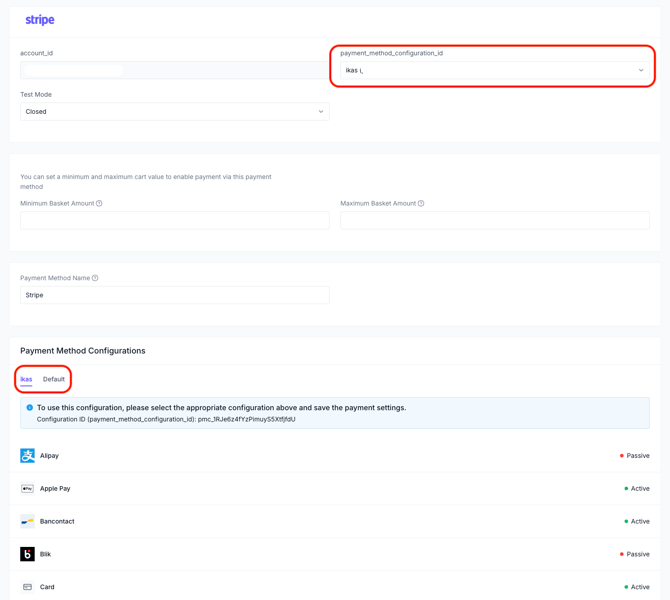Focus the account_id field
The height and width of the screenshot is (600, 670).
pyautogui.click(x=175, y=71)
